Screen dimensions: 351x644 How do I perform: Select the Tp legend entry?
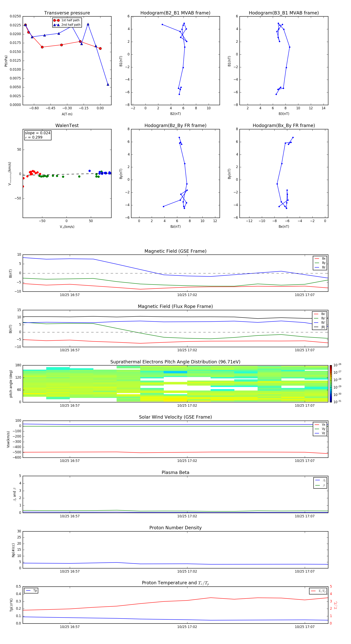coord(31,591)
